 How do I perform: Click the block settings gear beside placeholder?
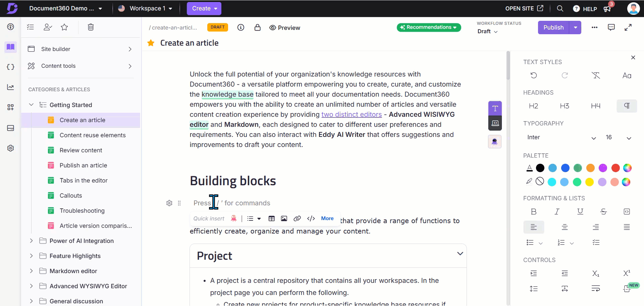click(169, 203)
